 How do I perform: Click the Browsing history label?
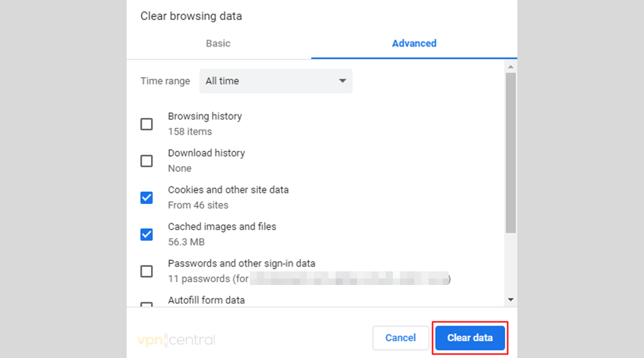(205, 116)
